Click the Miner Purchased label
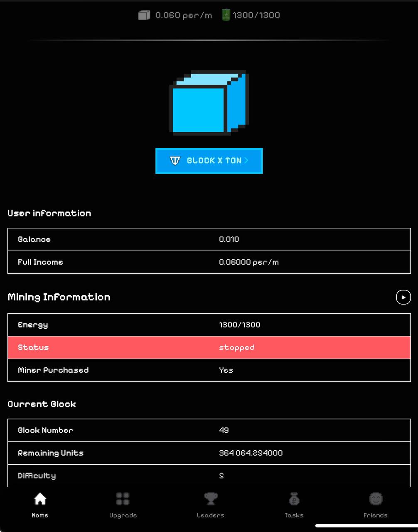 pos(53,370)
